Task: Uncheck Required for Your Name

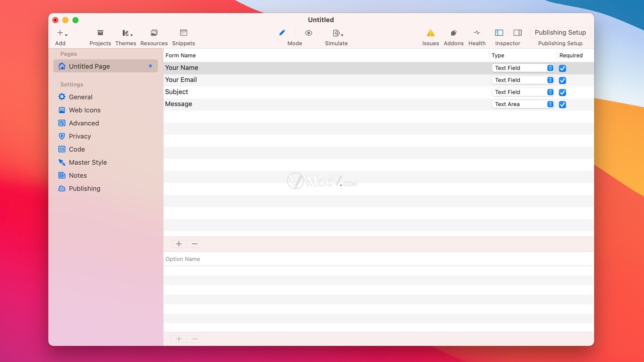Action: pos(562,68)
